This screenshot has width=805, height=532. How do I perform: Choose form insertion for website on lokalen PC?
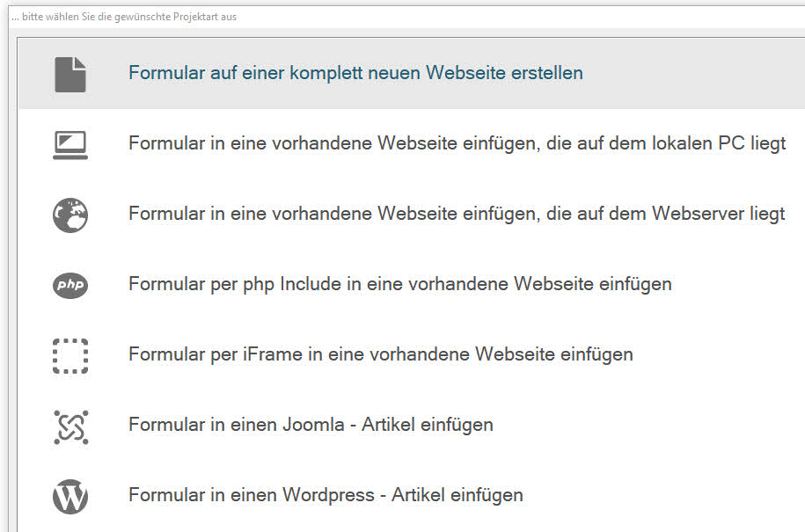point(457,143)
